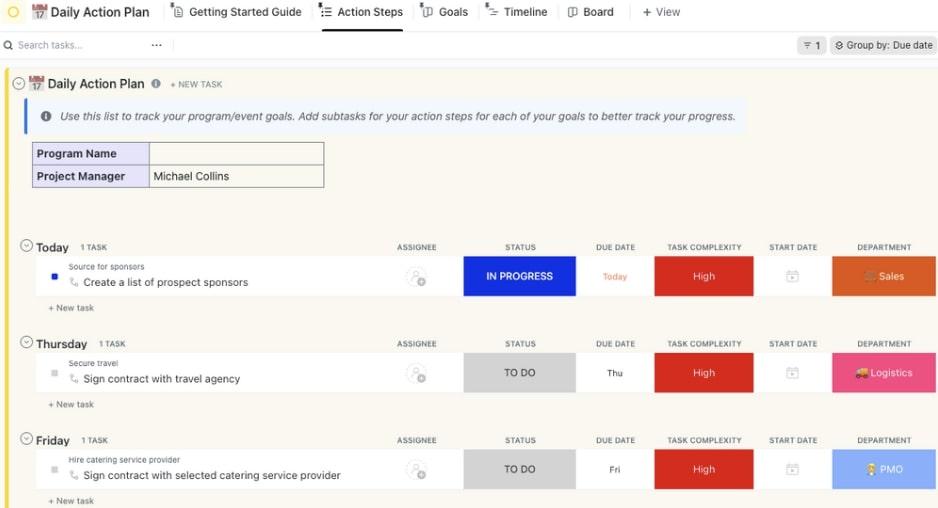Viewport: 938px width, 508px height.
Task: Click the assignee icon for Sign contract with travel agency
Action: point(416,373)
